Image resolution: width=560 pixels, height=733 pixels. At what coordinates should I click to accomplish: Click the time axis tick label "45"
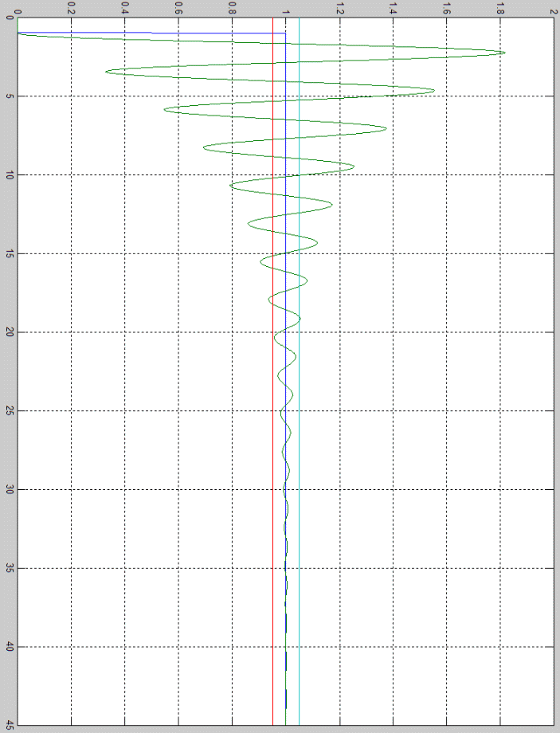click(x=10, y=726)
